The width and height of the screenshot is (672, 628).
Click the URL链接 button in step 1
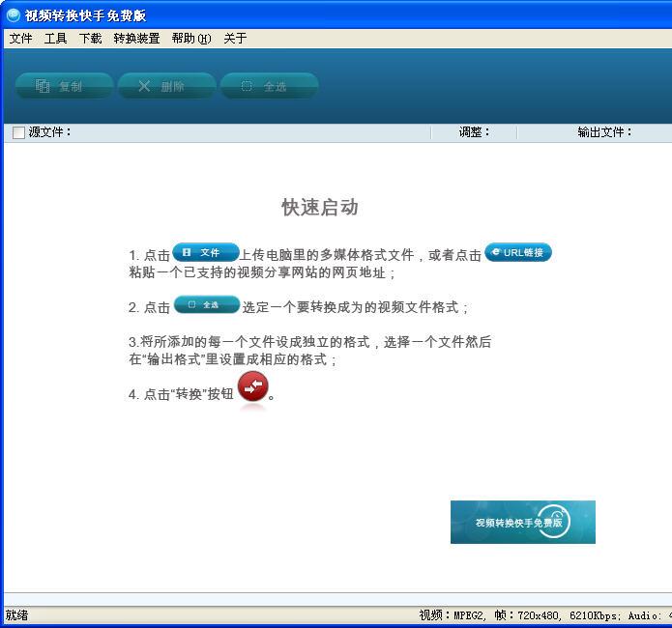pyautogui.click(x=518, y=253)
